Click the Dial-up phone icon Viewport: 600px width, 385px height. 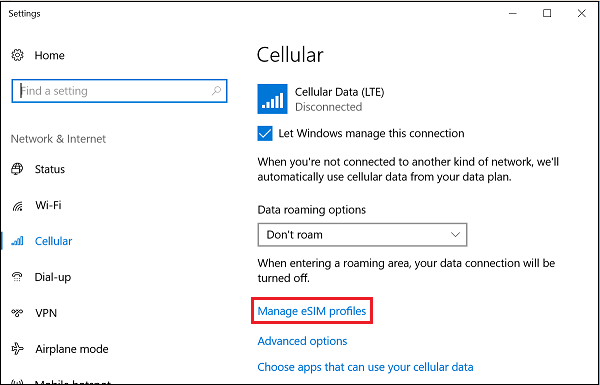click(17, 277)
